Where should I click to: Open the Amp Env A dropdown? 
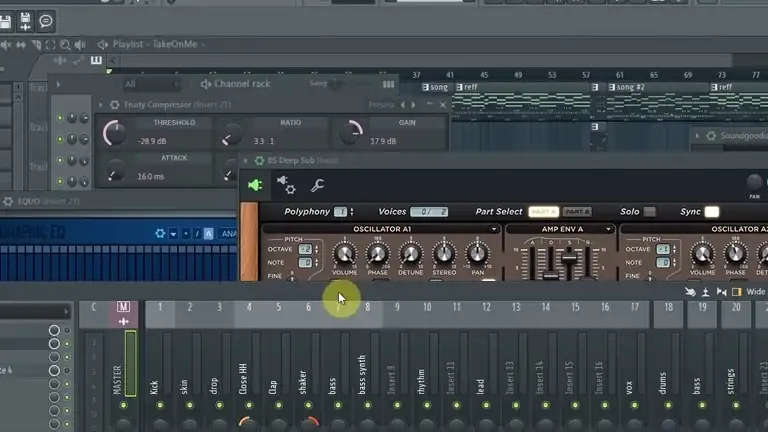pyautogui.click(x=608, y=229)
